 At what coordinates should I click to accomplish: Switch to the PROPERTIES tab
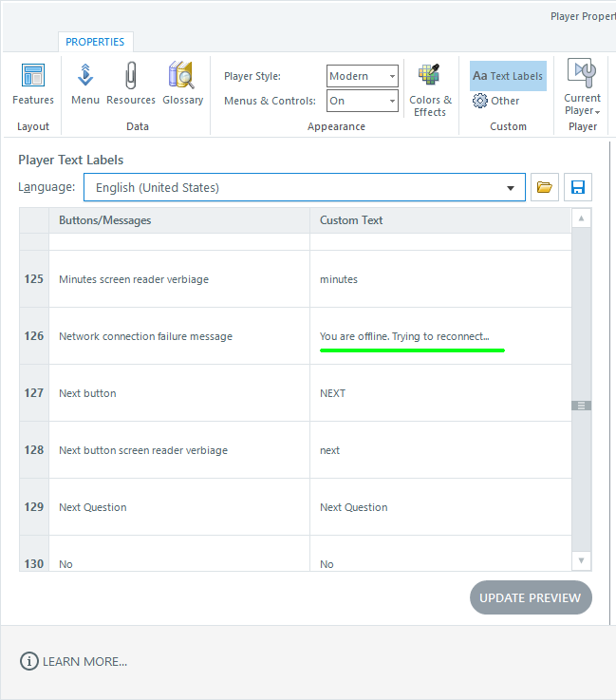coord(95,42)
